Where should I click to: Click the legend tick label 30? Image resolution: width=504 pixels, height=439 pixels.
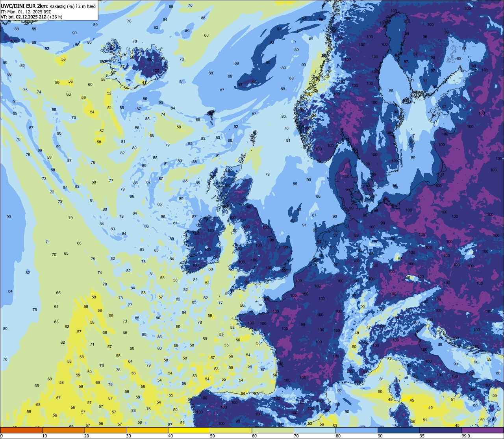point(128,436)
